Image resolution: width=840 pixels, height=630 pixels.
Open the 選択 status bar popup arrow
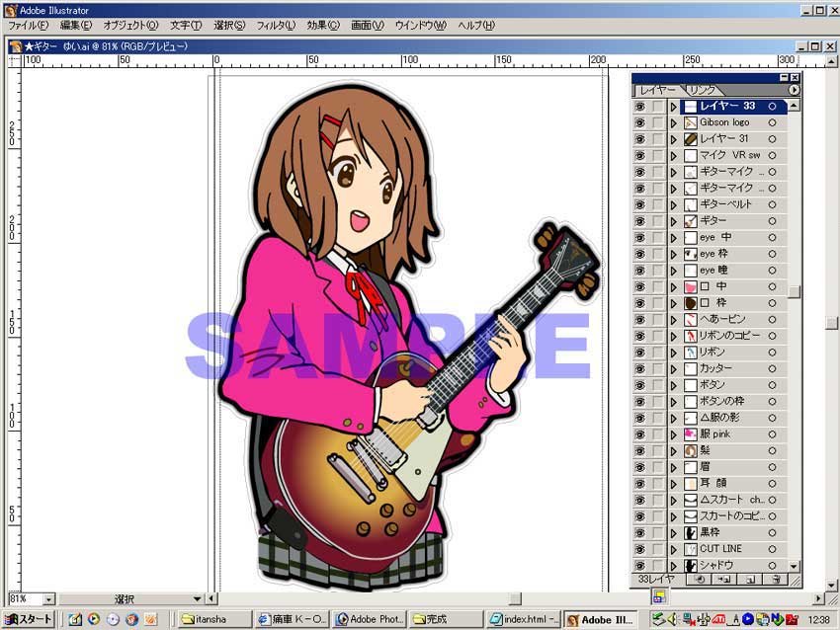(197, 599)
